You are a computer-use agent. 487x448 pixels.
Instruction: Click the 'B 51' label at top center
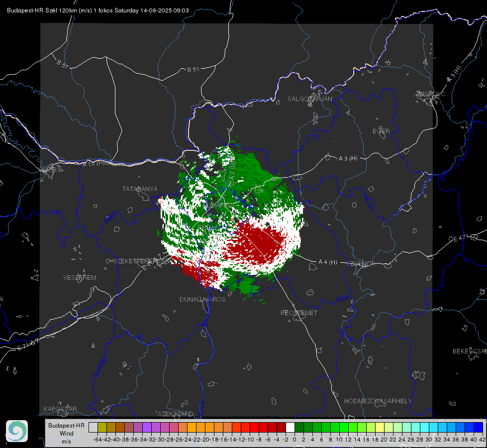coord(193,69)
